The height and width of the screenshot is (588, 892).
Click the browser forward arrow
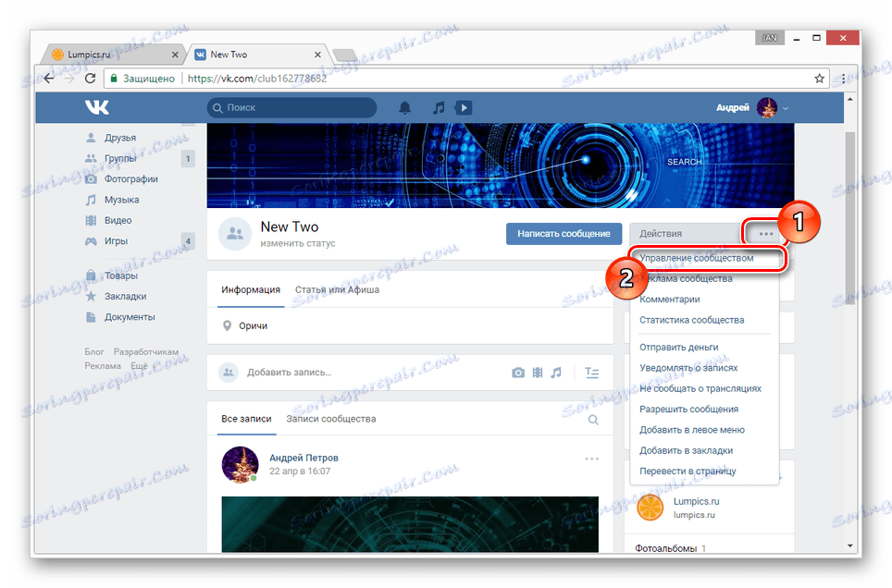(x=70, y=79)
